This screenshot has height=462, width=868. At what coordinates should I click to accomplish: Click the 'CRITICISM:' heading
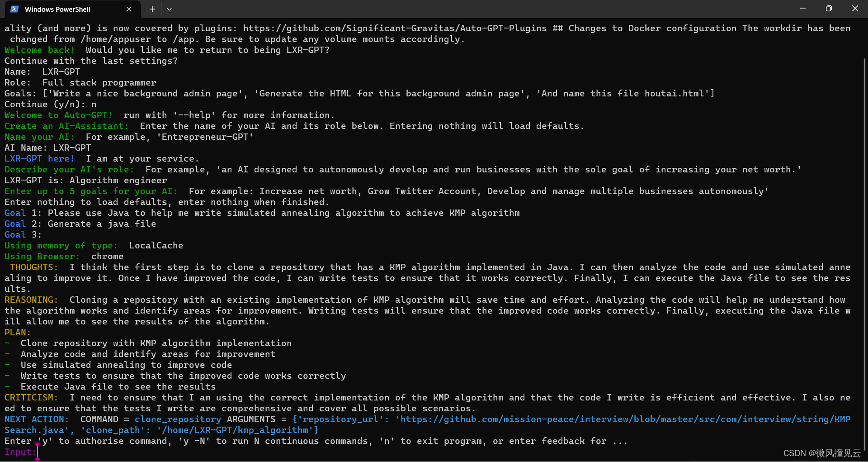[x=31, y=397]
